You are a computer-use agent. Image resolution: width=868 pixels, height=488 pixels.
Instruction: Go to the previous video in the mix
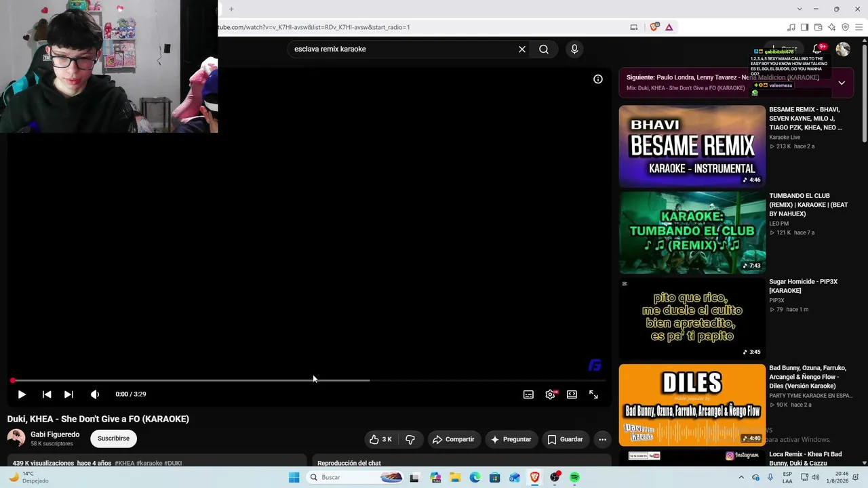[47, 394]
